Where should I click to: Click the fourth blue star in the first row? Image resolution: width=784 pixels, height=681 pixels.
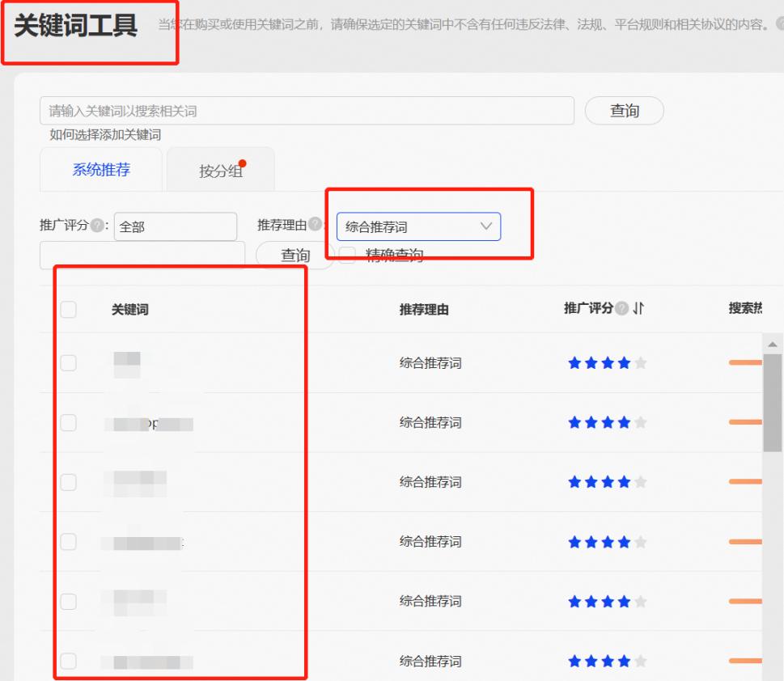click(623, 362)
